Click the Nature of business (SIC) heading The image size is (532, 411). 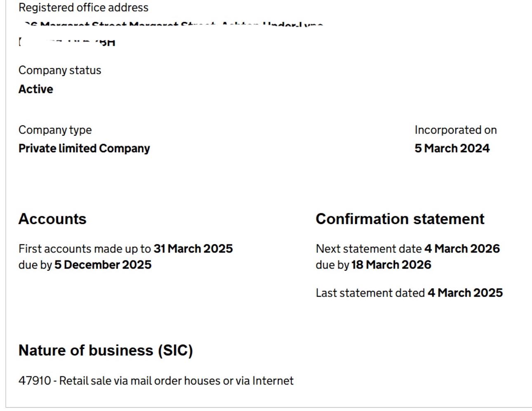[106, 350]
